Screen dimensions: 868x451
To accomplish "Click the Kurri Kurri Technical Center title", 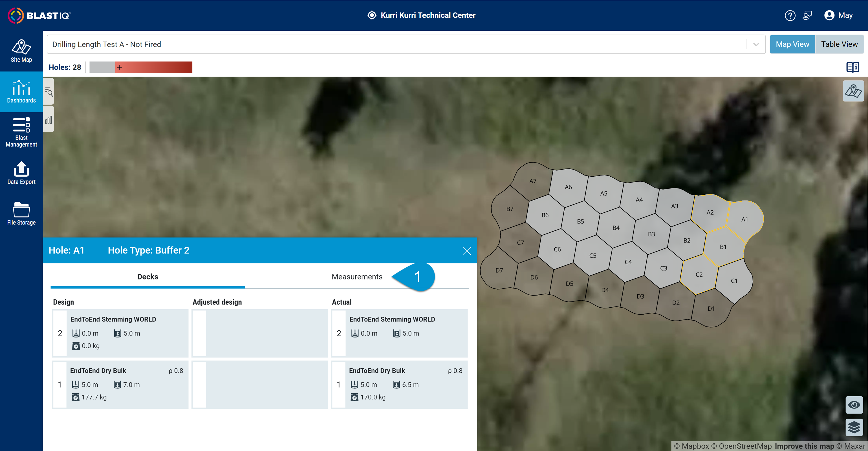I will point(428,15).
